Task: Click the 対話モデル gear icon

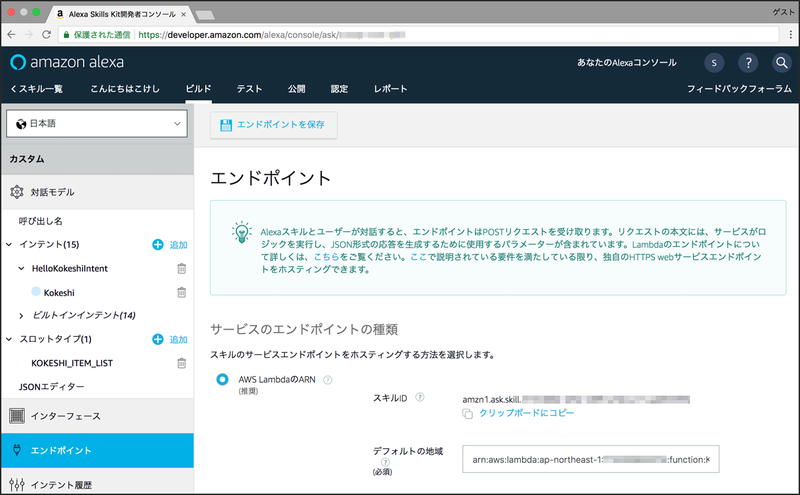Action: [x=17, y=192]
